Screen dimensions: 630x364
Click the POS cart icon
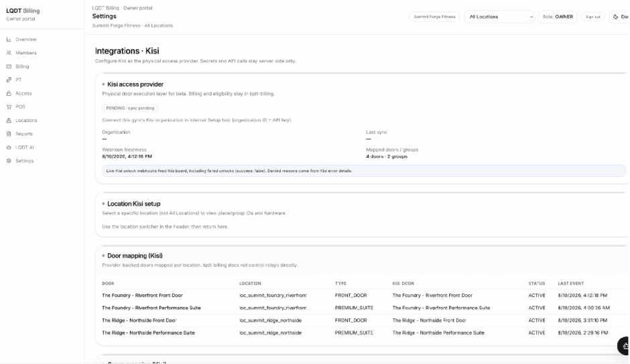pyautogui.click(x=9, y=107)
